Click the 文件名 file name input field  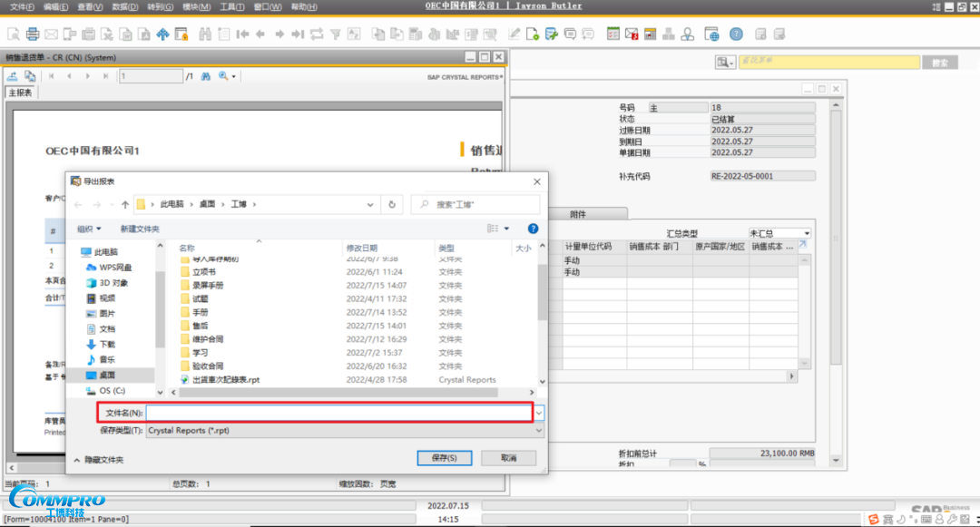(339, 413)
